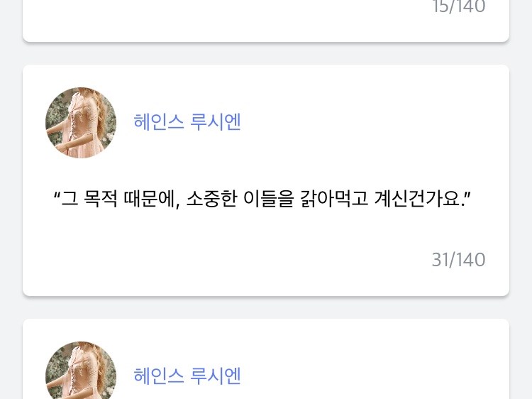
Task: Click gray gap between top and middle cards
Action: 266,53
